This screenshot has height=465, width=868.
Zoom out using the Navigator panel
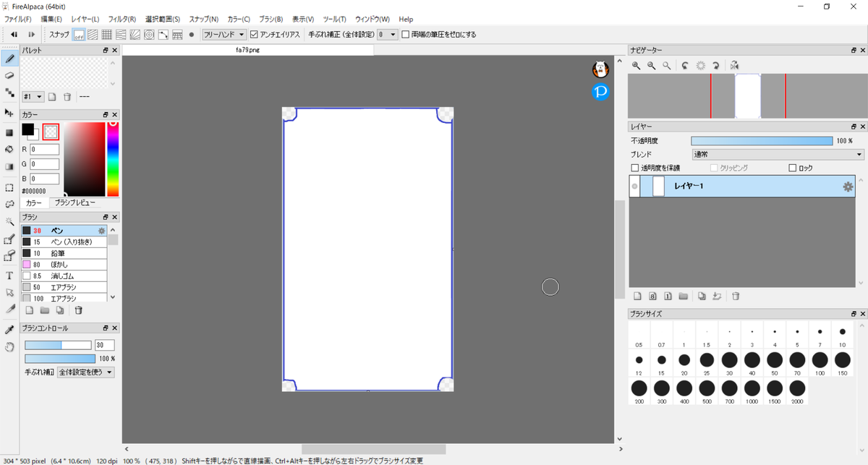(x=652, y=65)
